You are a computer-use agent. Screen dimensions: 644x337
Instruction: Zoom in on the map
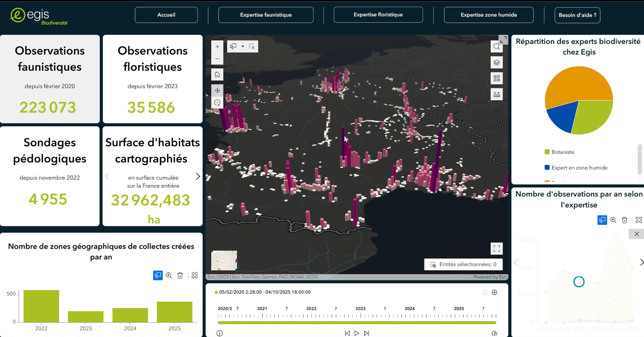[x=217, y=47]
